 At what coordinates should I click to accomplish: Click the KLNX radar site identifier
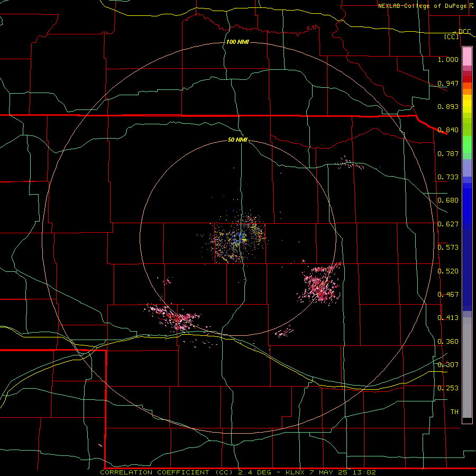tap(296, 472)
